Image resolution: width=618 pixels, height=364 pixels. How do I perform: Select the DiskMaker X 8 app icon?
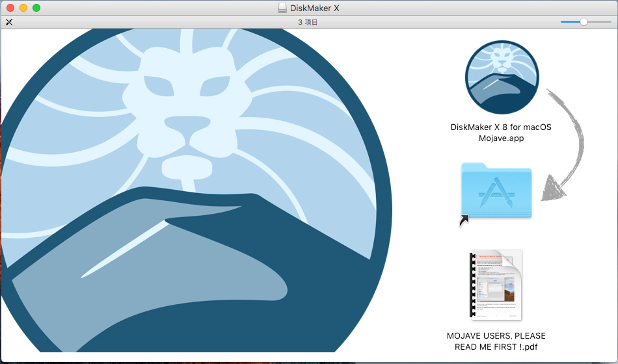[x=502, y=77]
